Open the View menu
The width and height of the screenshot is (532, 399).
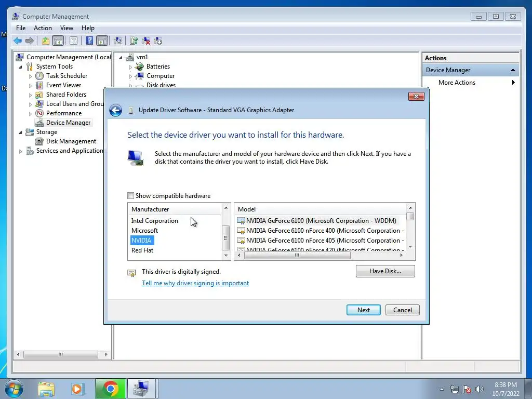(x=66, y=28)
